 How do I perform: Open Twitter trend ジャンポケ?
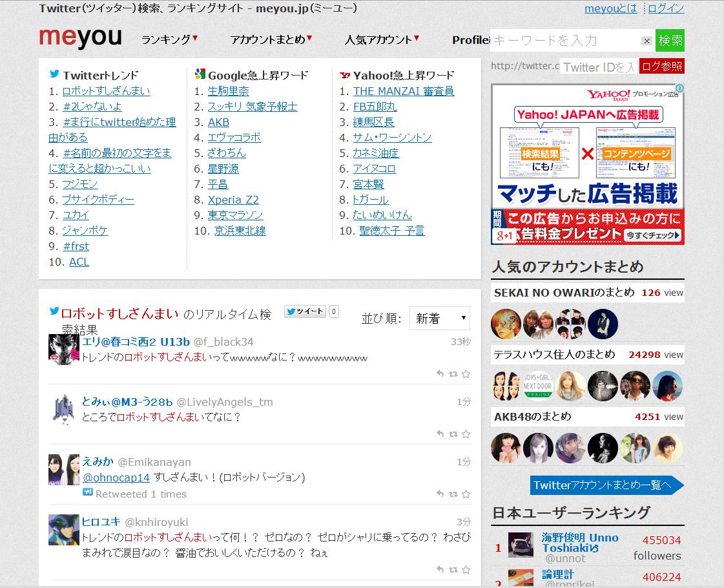coord(85,231)
